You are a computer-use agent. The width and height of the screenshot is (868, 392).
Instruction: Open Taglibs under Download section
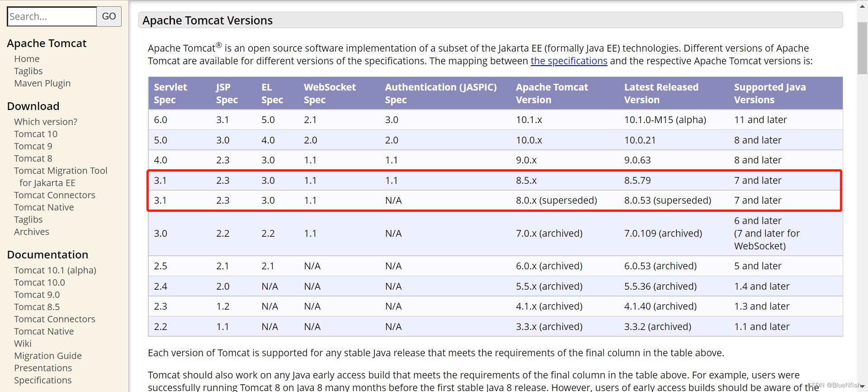(28, 220)
